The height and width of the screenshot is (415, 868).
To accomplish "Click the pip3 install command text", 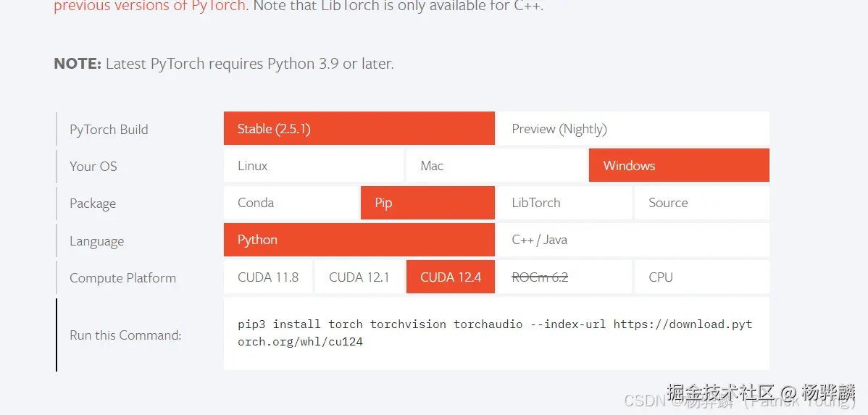I will (x=495, y=332).
